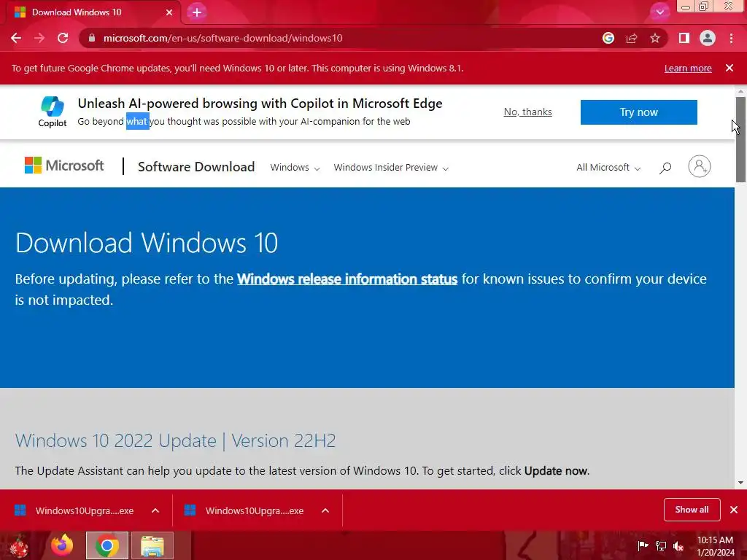Click the forward navigation arrow
The image size is (747, 560).
tap(39, 38)
